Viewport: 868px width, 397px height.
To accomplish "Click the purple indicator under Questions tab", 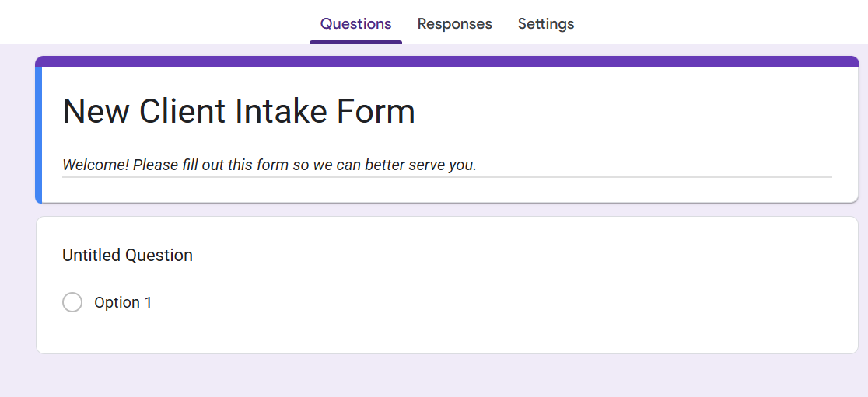I will tap(355, 42).
